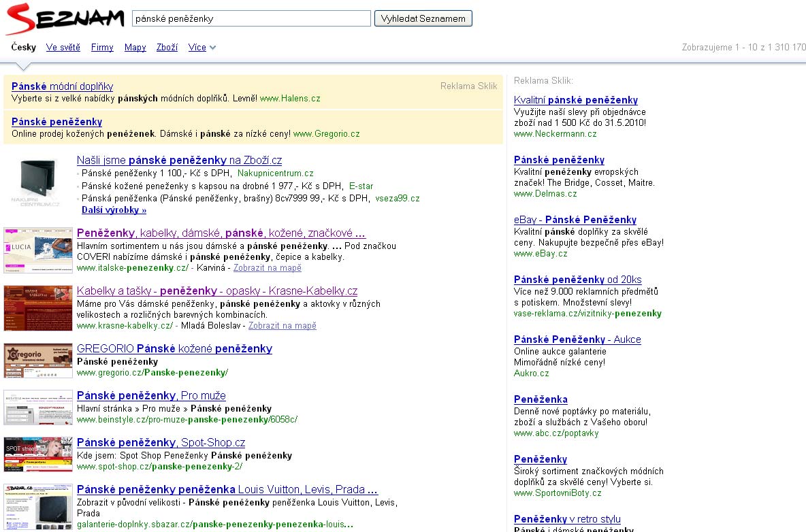
Task: Open Pánské peněženky, Pro muže result
Action: [x=151, y=395]
